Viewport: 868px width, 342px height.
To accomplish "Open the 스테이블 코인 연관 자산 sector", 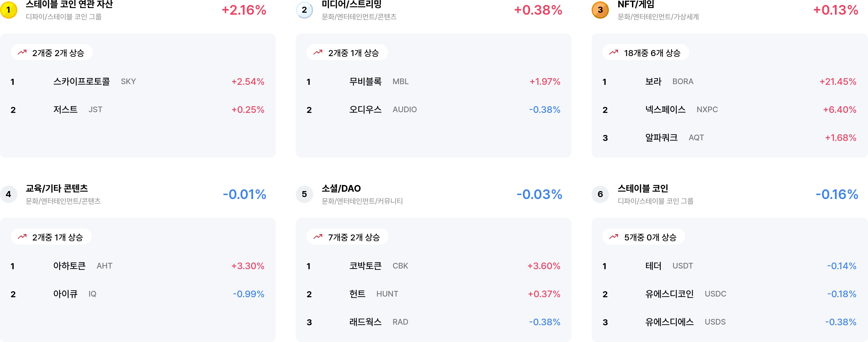I will (x=69, y=4).
